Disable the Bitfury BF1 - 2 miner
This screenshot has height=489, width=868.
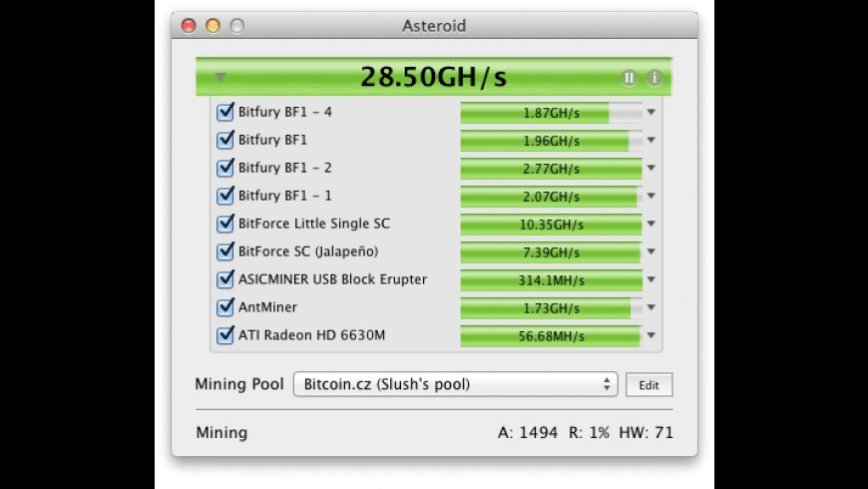click(225, 168)
